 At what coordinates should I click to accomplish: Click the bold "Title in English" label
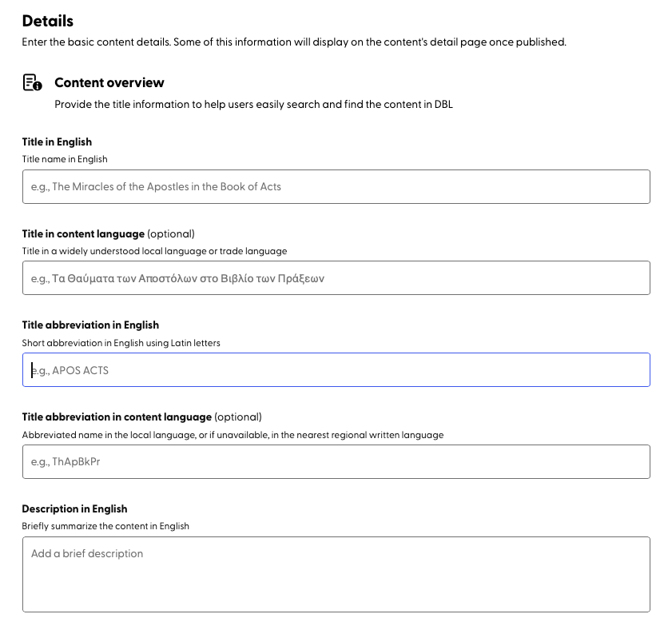click(x=57, y=142)
